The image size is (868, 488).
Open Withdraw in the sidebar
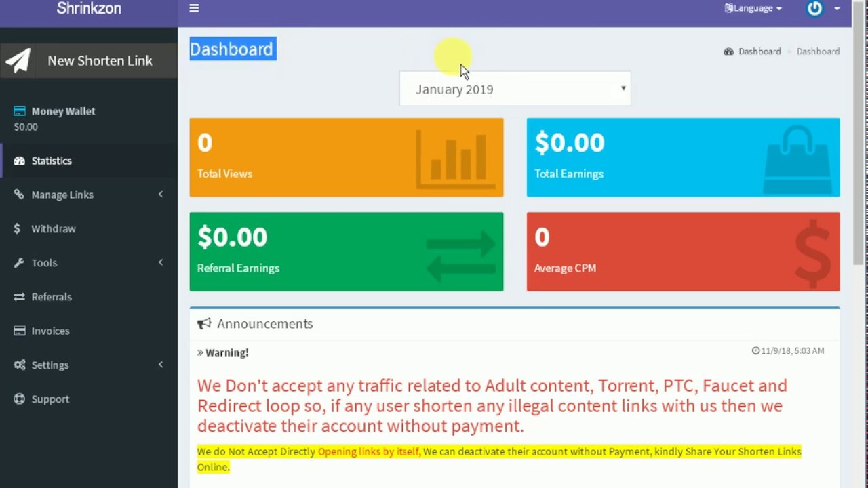(x=54, y=229)
